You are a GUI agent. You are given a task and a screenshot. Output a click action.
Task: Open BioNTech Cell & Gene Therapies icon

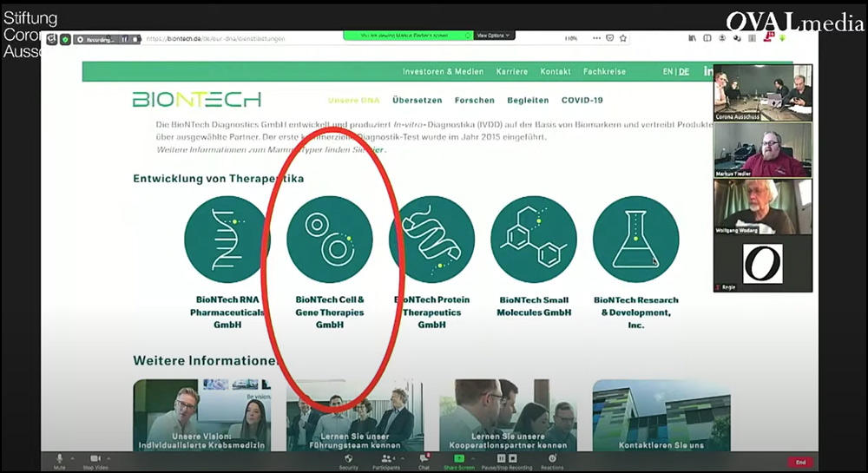[329, 239]
